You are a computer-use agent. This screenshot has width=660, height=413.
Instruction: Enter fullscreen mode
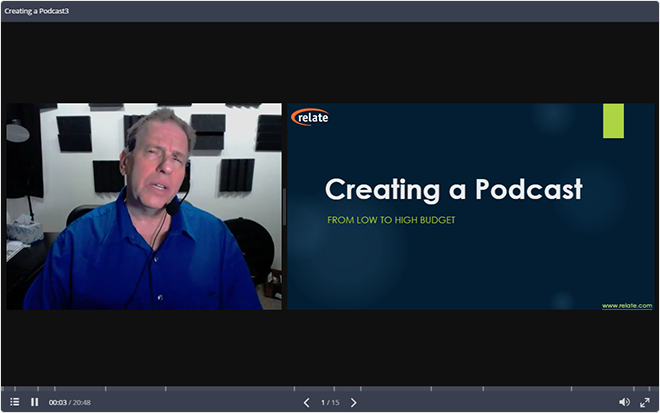coord(644,402)
